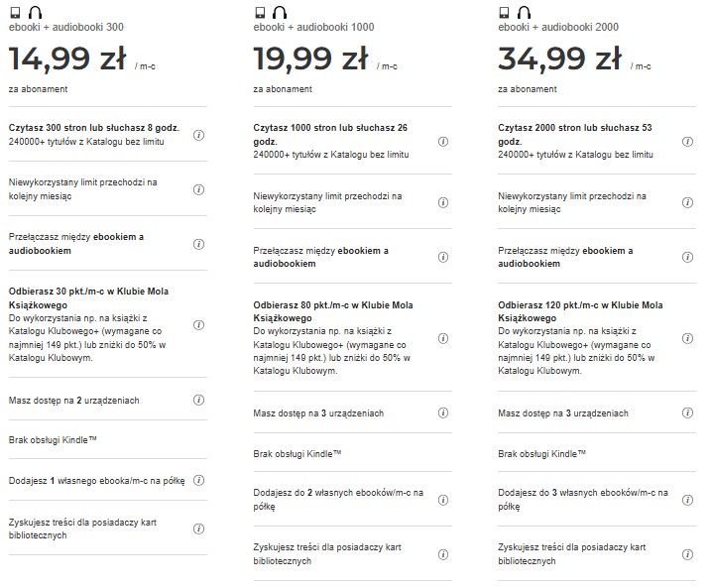Viewport: 712px width, 588px height.
Task: Select the ebooki + audiobooki 300 plan title
Action: pyautogui.click(x=65, y=27)
